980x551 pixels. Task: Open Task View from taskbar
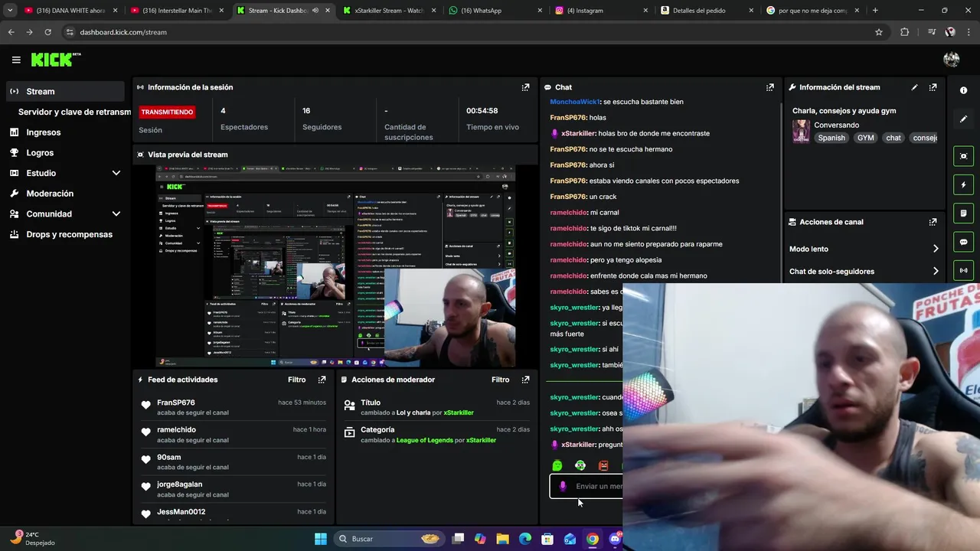click(458, 539)
